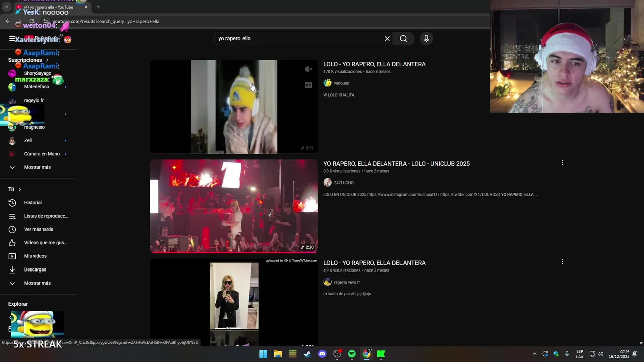Click the Explorar heading in sidebar
This screenshot has height=362, width=644.
pos(18,304)
